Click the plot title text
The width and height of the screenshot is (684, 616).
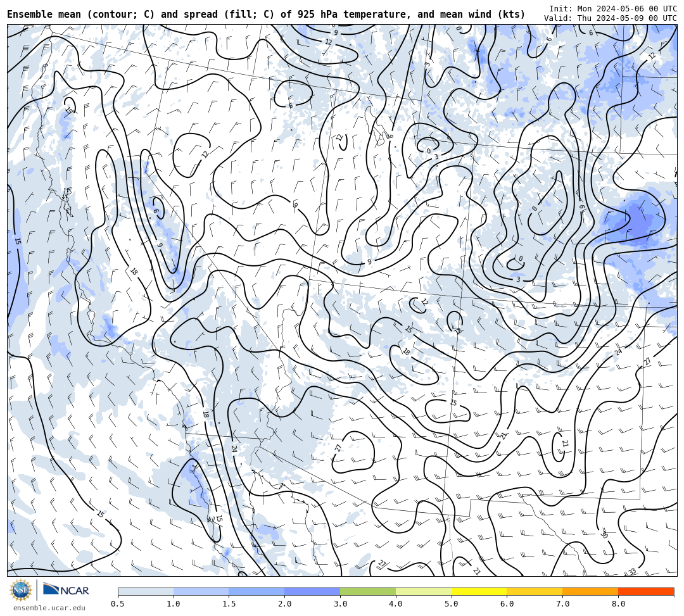point(266,15)
